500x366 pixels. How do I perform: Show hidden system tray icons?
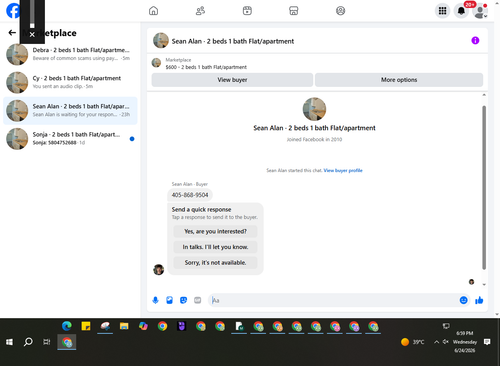point(436,342)
